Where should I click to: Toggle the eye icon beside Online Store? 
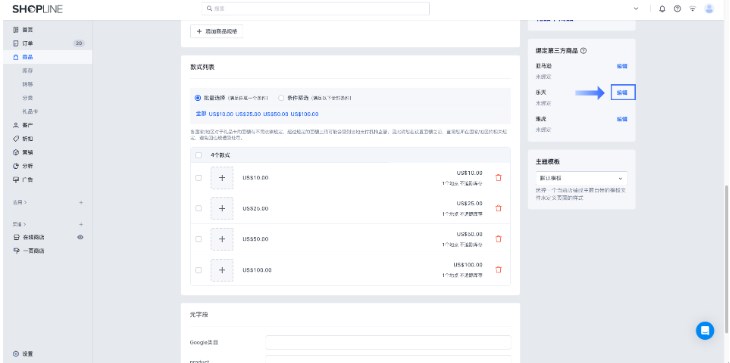click(80, 237)
